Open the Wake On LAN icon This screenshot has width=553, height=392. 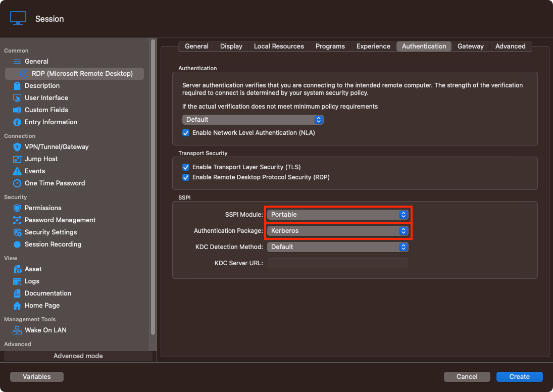click(17, 330)
